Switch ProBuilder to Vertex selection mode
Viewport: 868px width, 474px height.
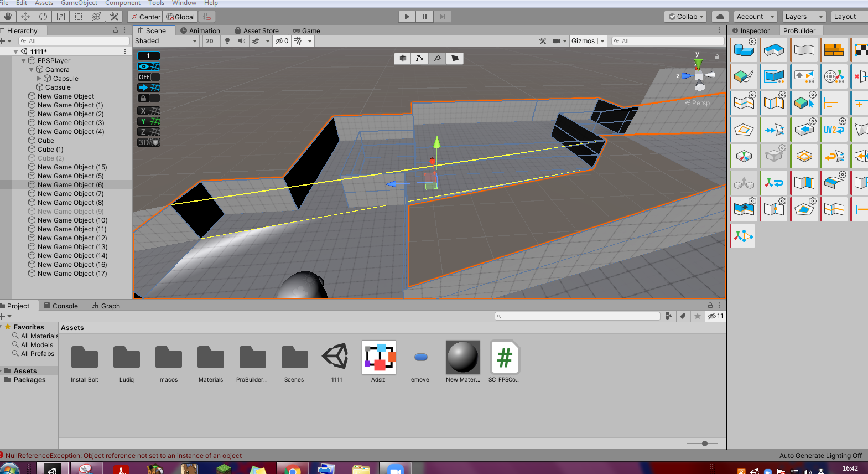coord(420,58)
